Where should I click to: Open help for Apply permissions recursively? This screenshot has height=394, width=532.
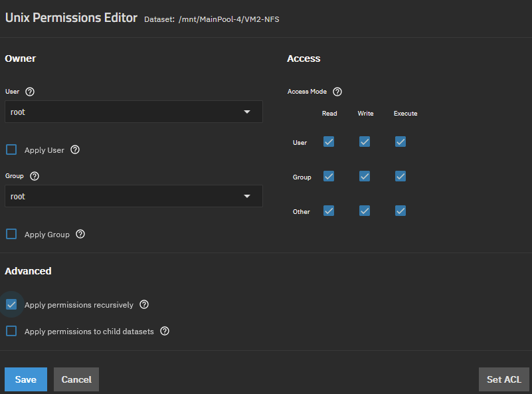pyautogui.click(x=144, y=305)
